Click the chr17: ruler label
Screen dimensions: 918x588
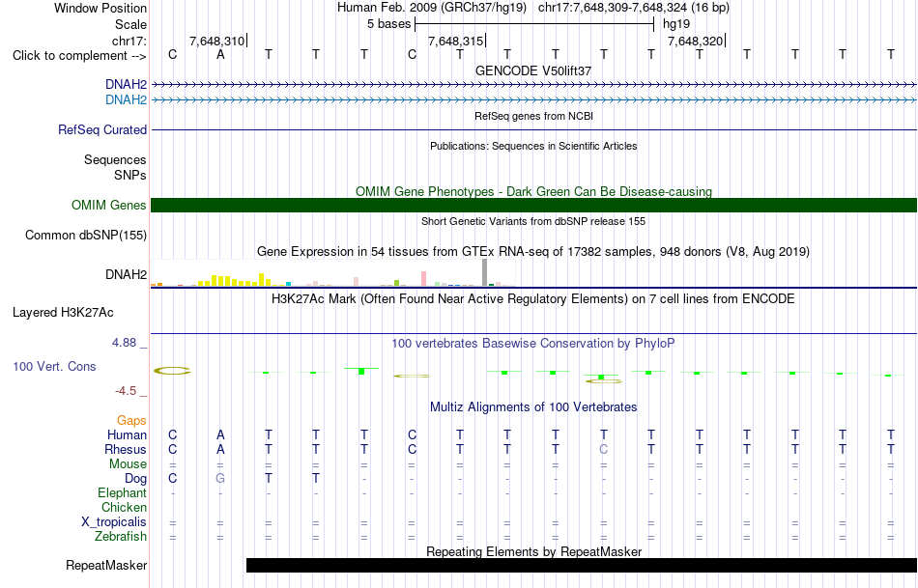(x=129, y=41)
